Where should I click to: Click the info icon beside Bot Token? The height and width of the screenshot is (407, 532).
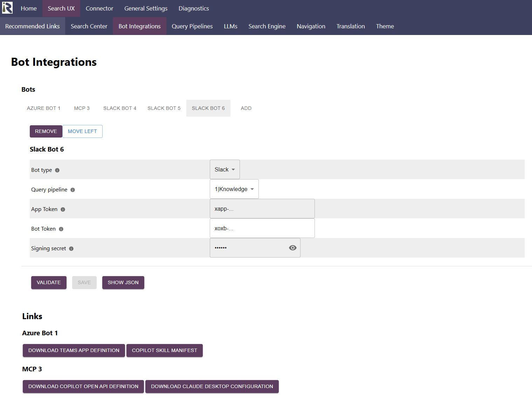(61, 229)
